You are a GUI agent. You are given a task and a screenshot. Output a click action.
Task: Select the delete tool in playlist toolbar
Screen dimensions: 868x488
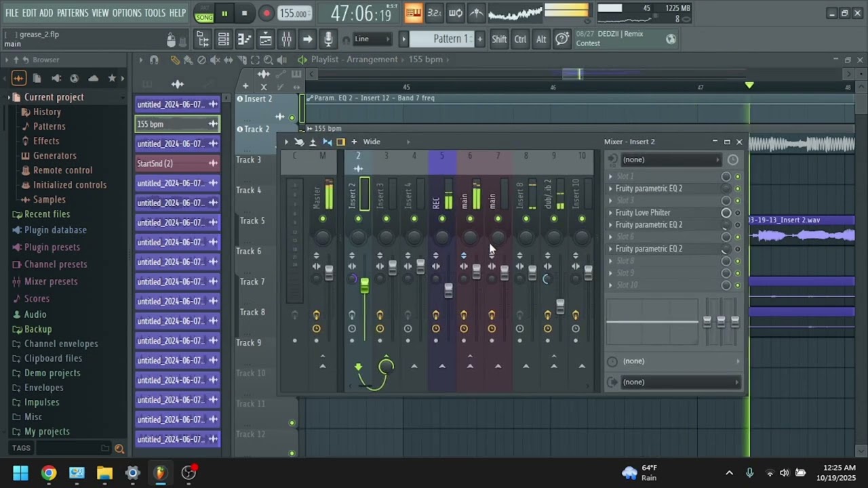[201, 60]
